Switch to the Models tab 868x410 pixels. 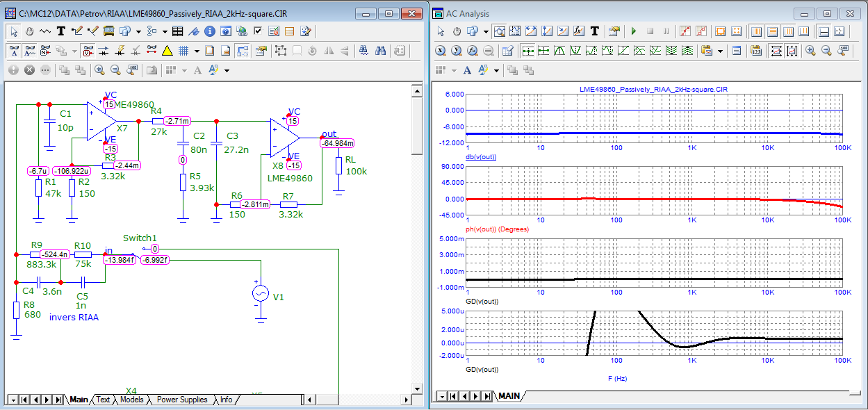click(x=131, y=400)
